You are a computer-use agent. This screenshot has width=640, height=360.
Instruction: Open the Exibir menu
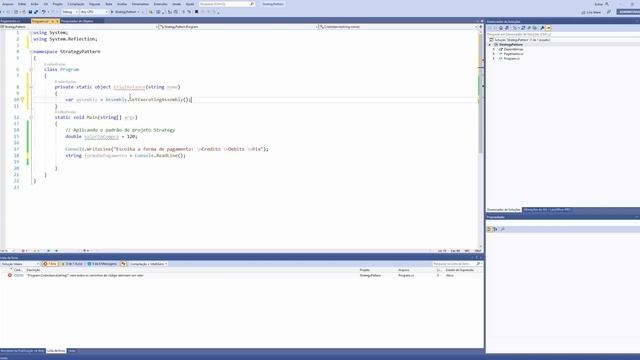tap(35, 4)
